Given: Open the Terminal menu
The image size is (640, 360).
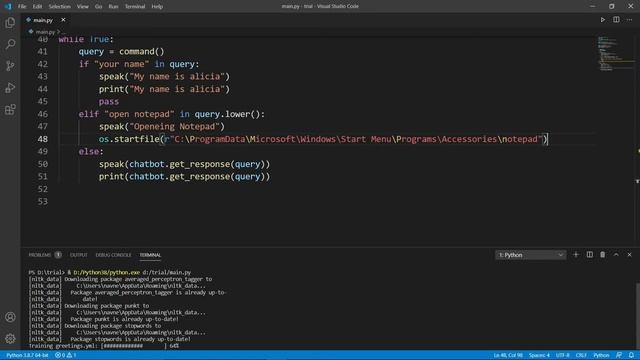Looking at the screenshot, I should 135,6.
